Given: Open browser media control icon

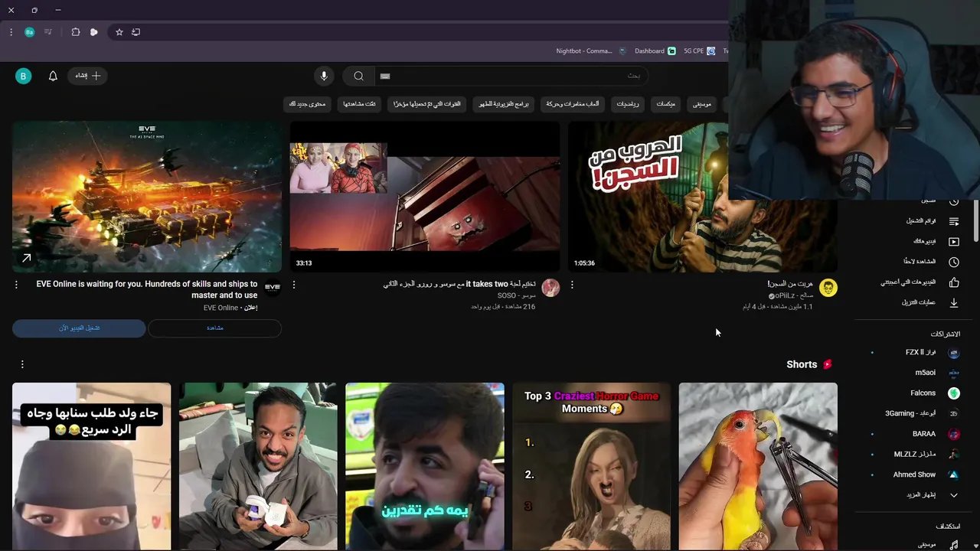Looking at the screenshot, I should point(48,32).
